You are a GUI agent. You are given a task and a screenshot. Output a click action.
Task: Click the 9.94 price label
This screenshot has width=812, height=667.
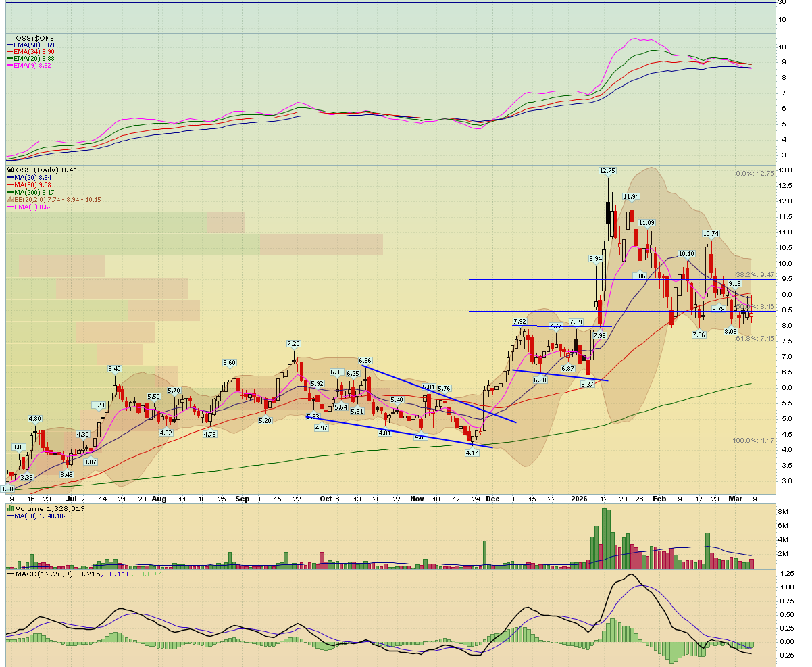pos(596,259)
